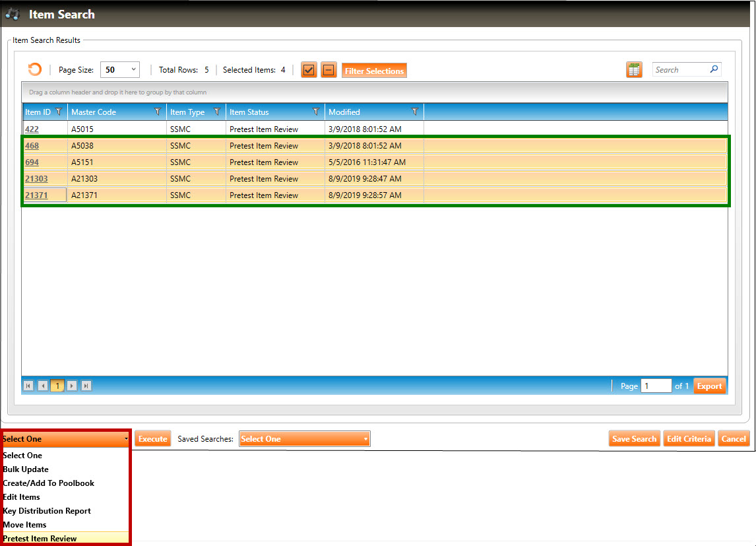Open the Master Code column filter
756x546 pixels.
pos(158,112)
